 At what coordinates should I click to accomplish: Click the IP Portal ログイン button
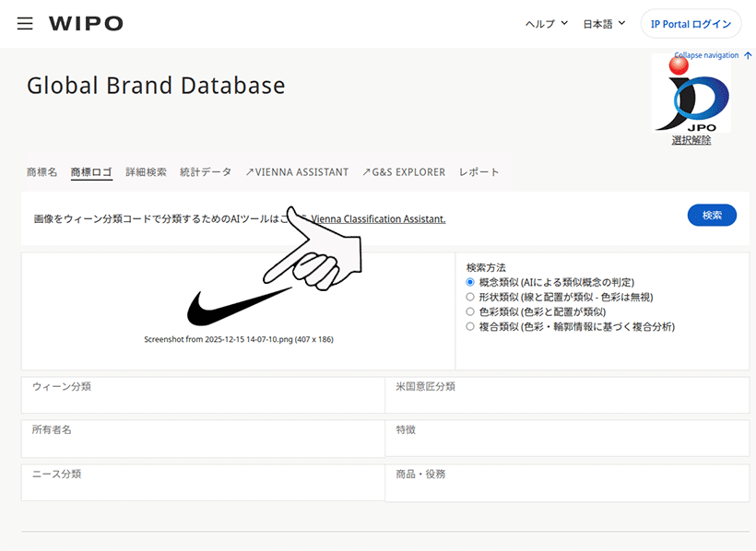tap(691, 24)
